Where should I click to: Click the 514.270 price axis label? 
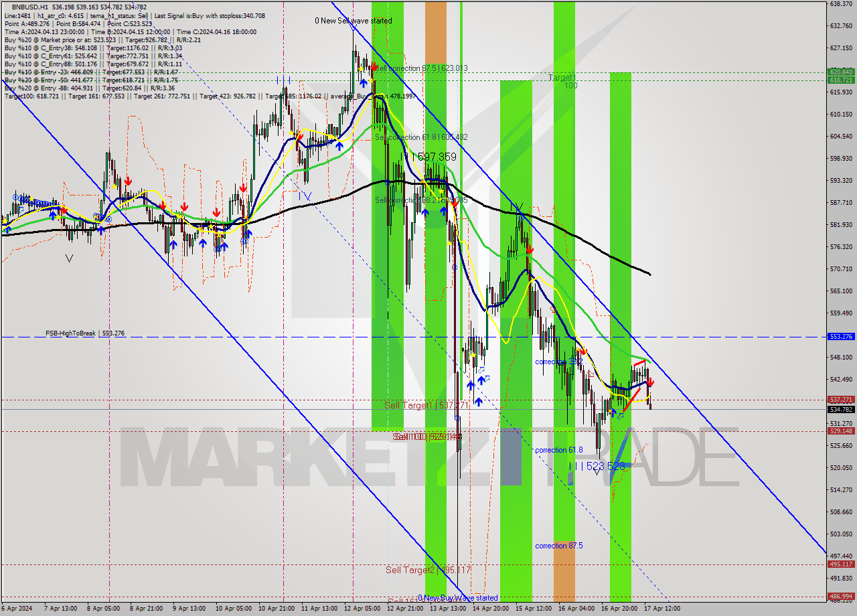click(841, 490)
